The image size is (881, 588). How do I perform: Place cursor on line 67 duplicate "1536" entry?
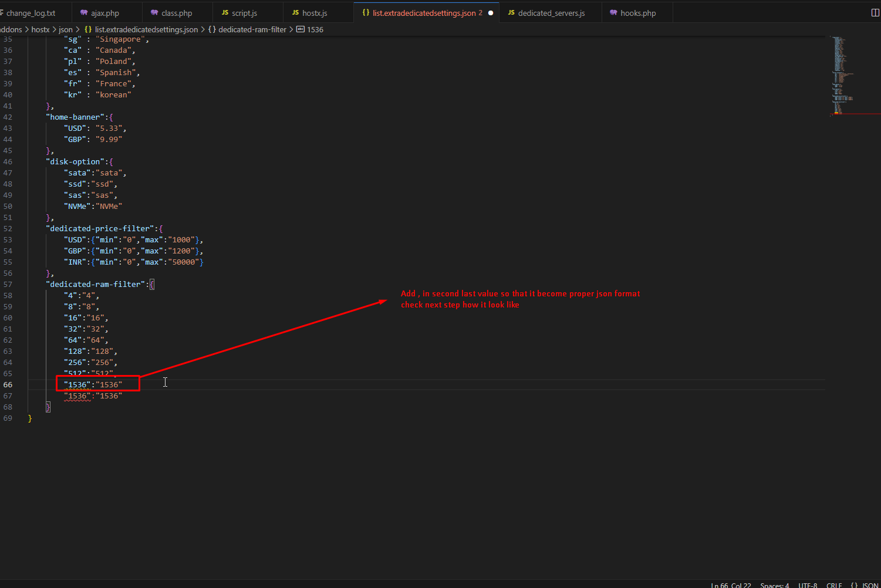[x=93, y=396]
